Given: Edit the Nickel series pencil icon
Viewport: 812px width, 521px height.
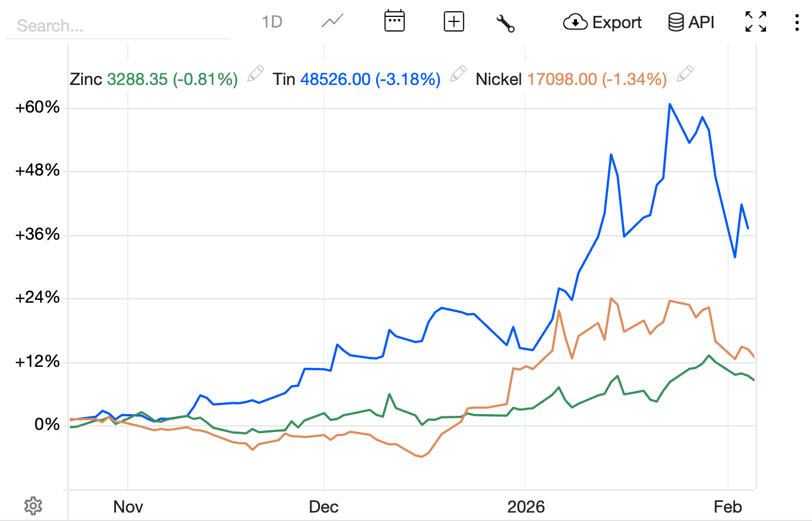Looking at the screenshot, I should 685,74.
